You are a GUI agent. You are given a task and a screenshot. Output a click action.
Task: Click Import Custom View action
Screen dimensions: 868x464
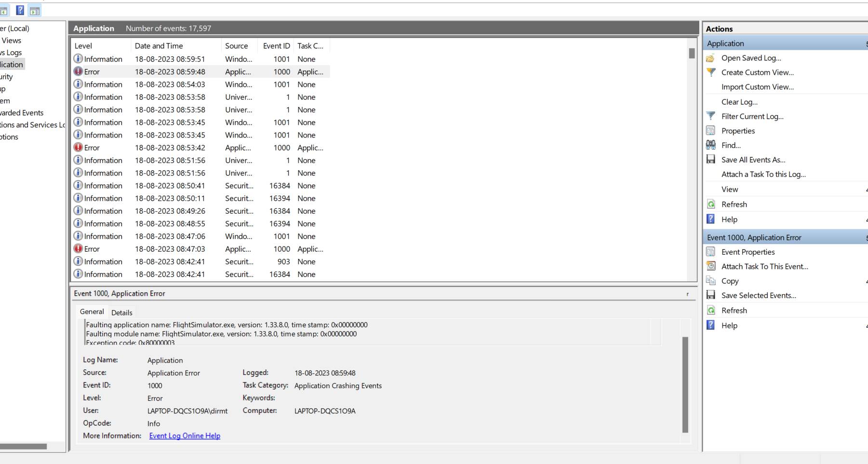(x=757, y=87)
